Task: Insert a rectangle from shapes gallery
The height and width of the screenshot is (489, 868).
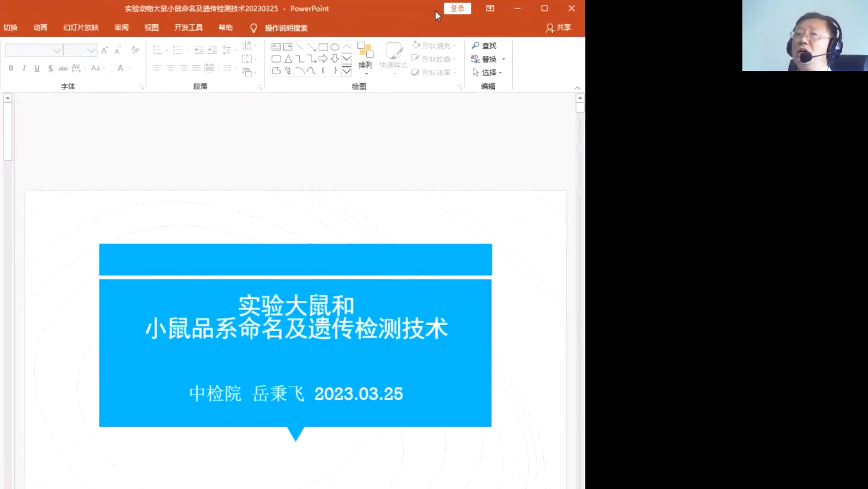Action: [323, 47]
